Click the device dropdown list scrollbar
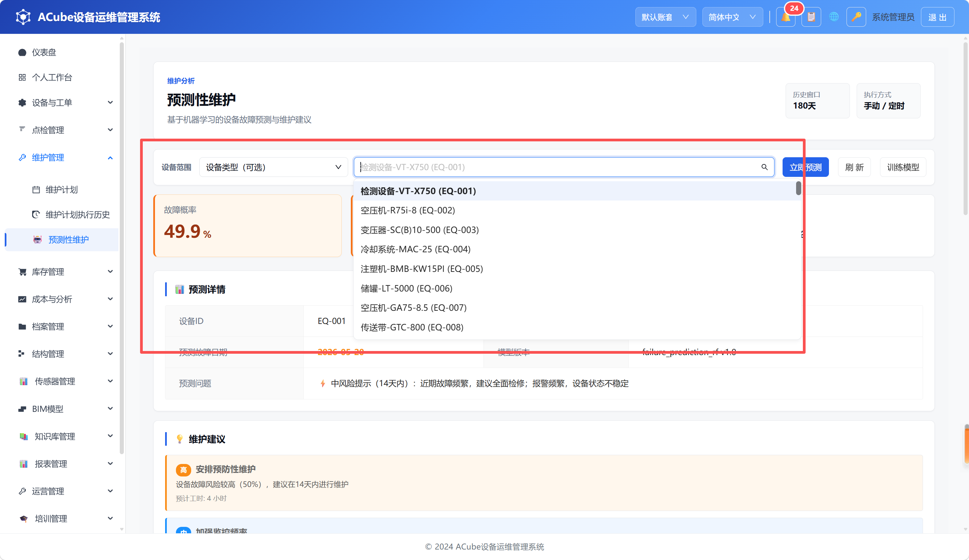969x560 pixels. coord(799,188)
